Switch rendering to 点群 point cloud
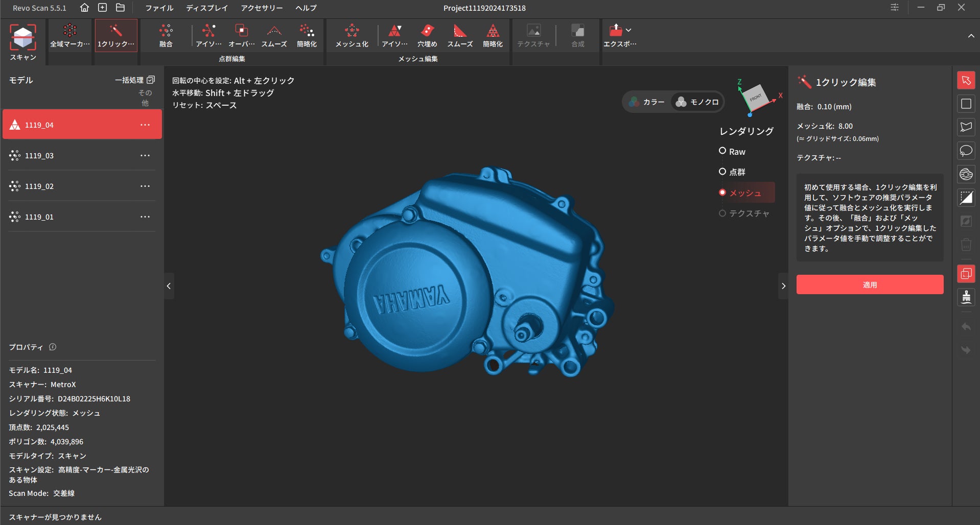The height and width of the screenshot is (525, 980). click(722, 172)
